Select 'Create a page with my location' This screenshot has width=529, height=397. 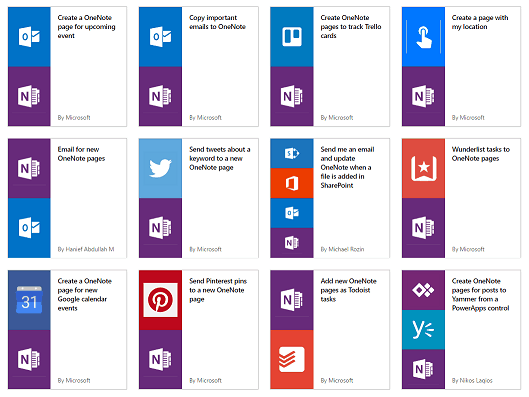point(480,22)
